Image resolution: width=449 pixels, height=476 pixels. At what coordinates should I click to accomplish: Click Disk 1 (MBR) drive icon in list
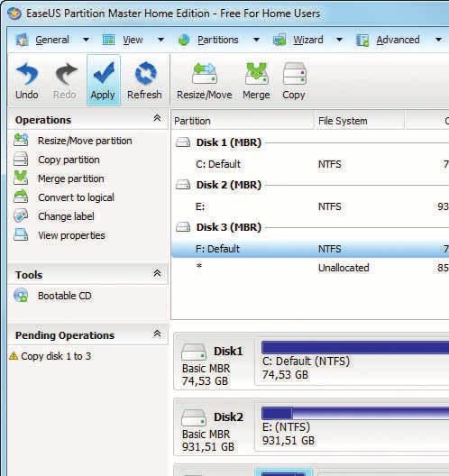click(183, 142)
